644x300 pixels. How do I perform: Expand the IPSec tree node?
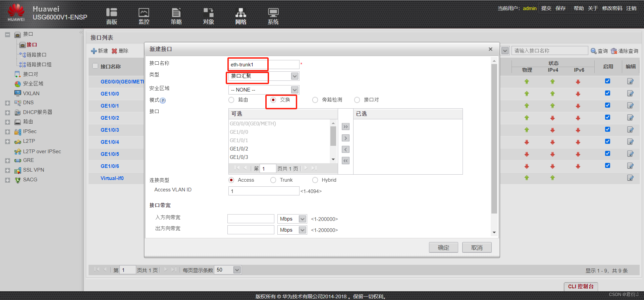coord(7,132)
